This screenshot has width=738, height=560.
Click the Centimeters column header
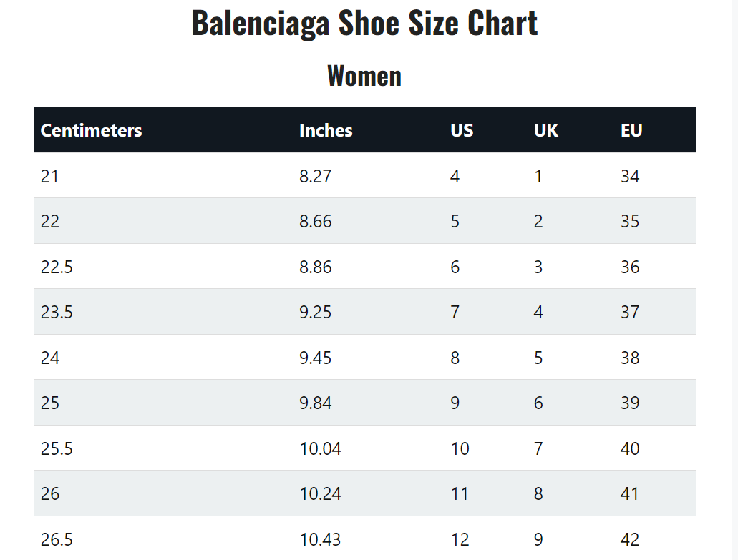click(91, 130)
